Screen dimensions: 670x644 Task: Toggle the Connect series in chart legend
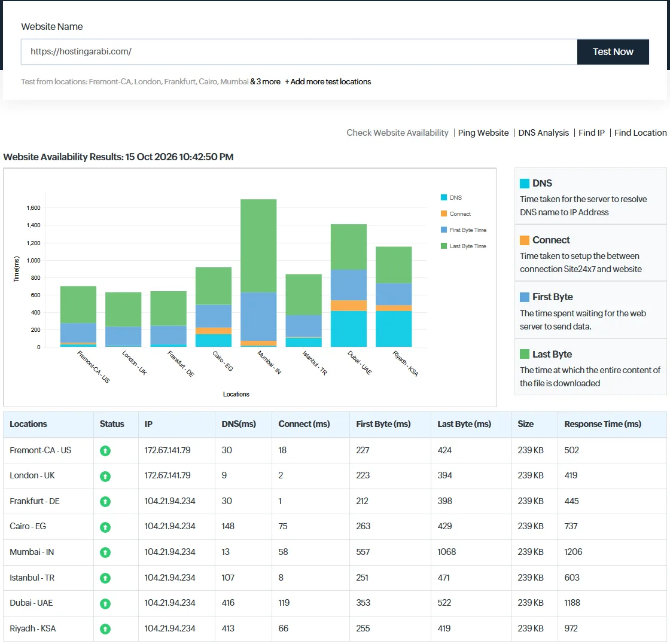[x=455, y=214]
